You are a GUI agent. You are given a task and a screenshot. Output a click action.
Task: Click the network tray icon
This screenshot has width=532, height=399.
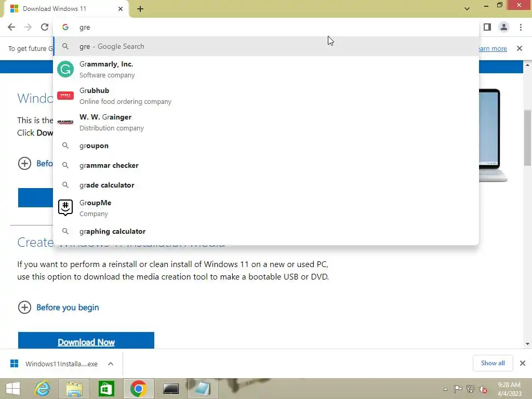tap(471, 389)
